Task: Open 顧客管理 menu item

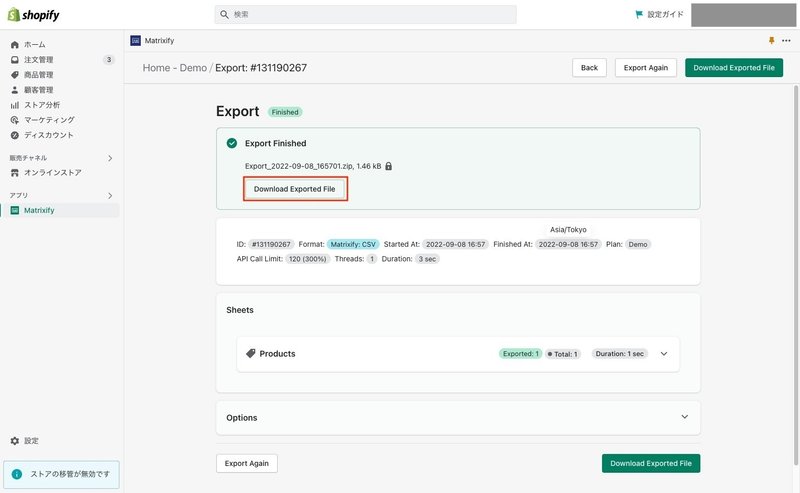Action: tap(39, 90)
